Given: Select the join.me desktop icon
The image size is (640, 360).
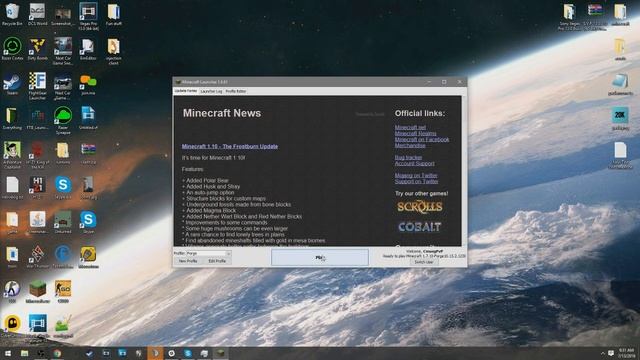Looking at the screenshot, I should pyautogui.click(x=88, y=84).
